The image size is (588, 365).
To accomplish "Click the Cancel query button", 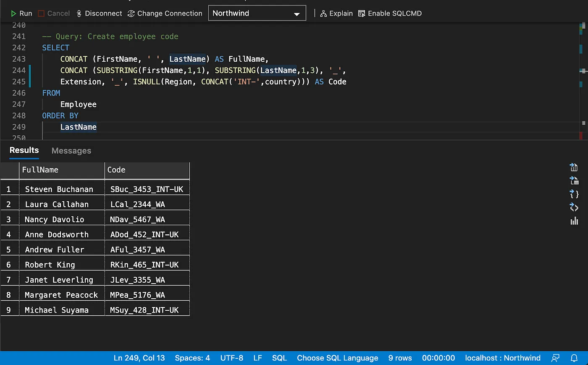I will [x=54, y=13].
